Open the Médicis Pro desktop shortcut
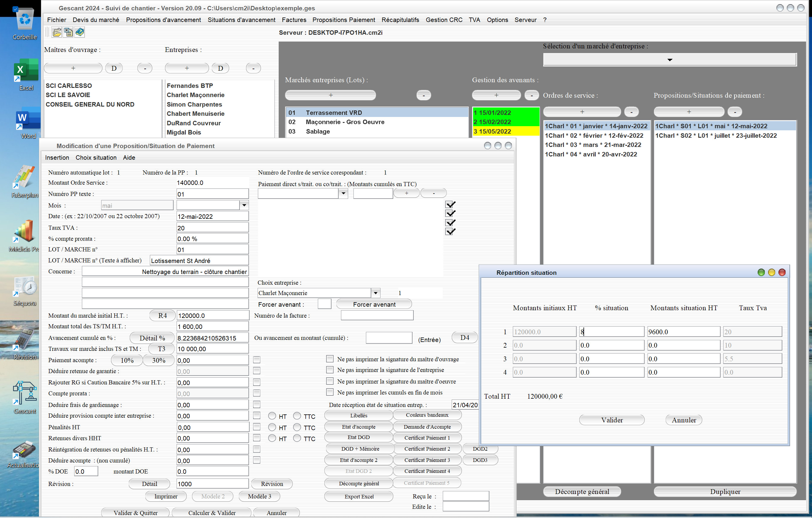The width and height of the screenshot is (812, 518). click(x=24, y=235)
